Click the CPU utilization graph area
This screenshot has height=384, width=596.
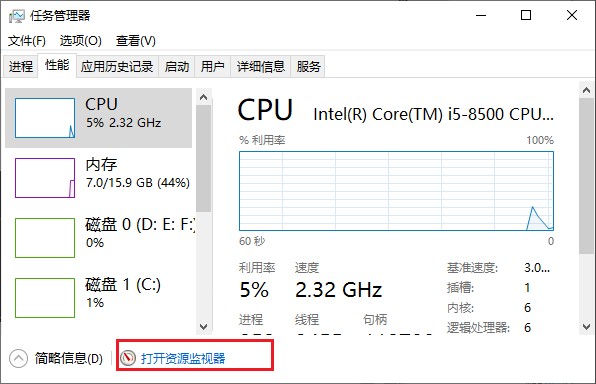tap(396, 191)
